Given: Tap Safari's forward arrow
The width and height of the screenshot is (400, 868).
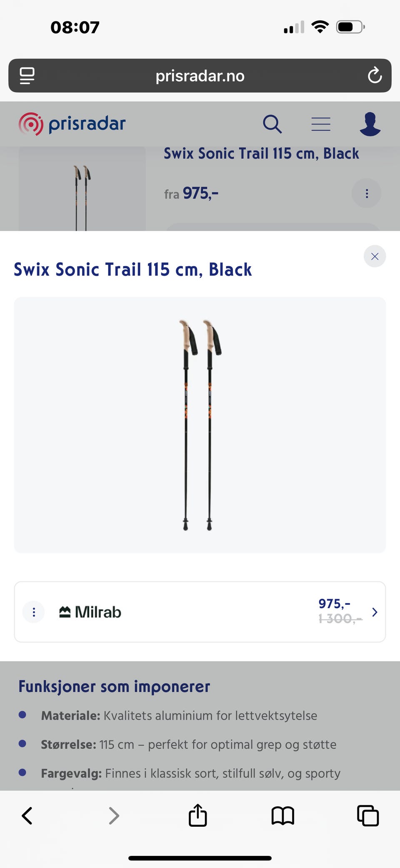Looking at the screenshot, I should (x=114, y=816).
